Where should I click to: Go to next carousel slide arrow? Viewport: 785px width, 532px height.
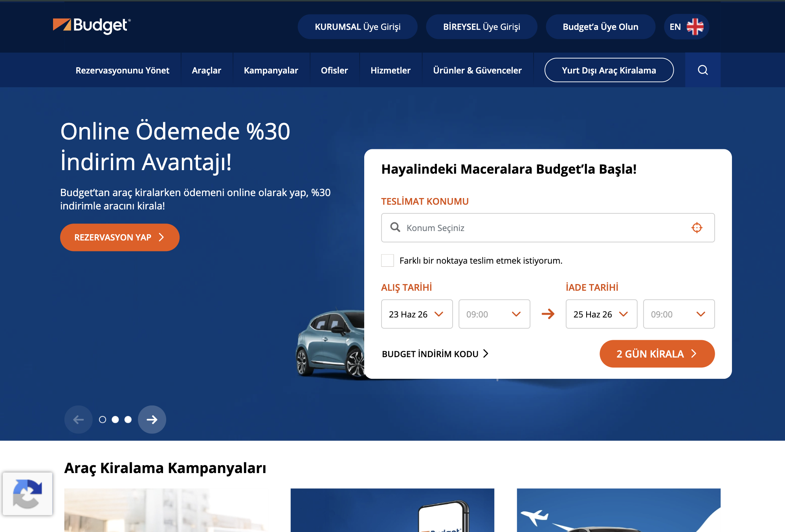point(152,420)
